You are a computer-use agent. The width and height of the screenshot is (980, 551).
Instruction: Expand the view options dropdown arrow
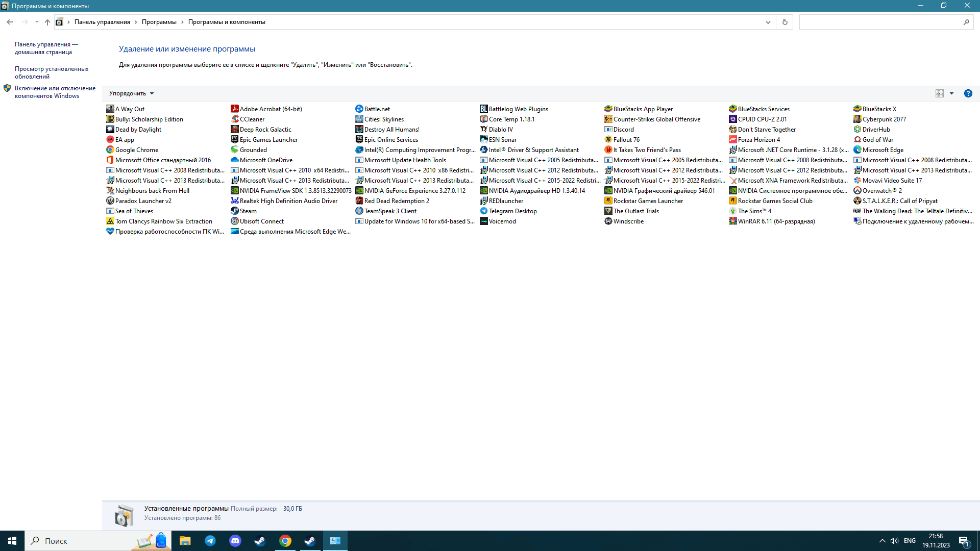951,93
